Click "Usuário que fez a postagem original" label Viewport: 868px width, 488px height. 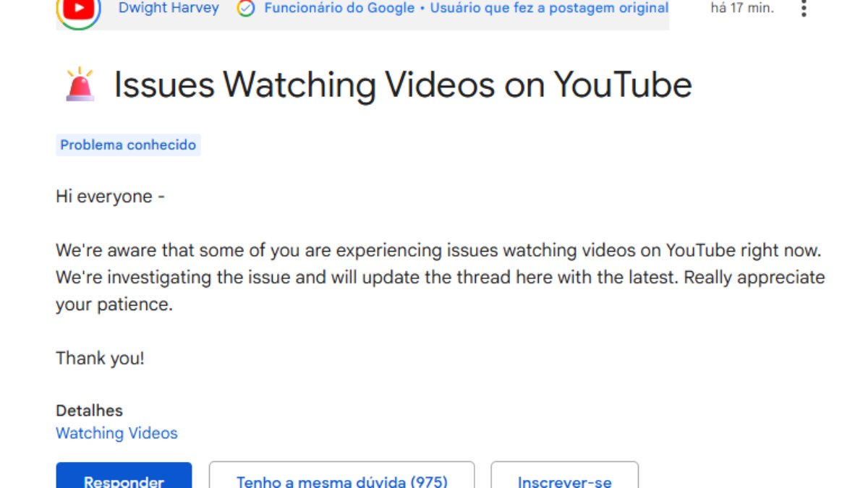(x=549, y=9)
